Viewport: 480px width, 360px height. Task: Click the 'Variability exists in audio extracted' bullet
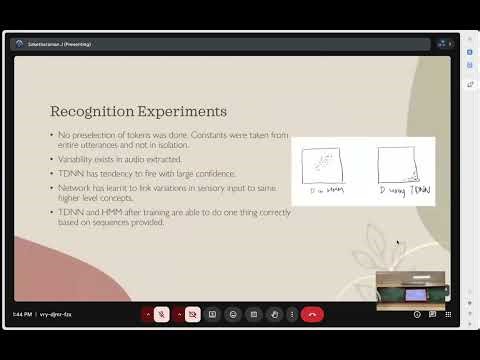[x=120, y=159]
